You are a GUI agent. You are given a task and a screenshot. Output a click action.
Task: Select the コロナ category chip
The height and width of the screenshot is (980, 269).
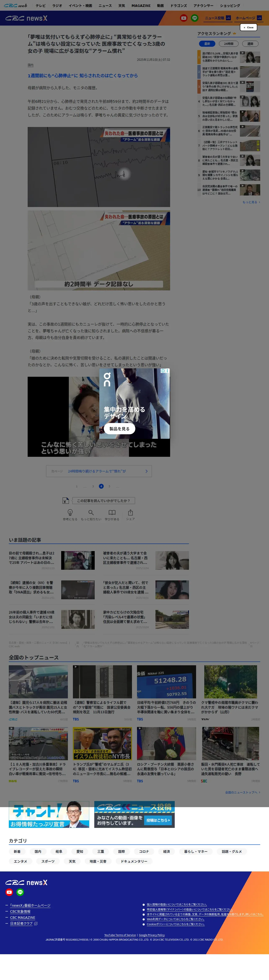(144, 851)
